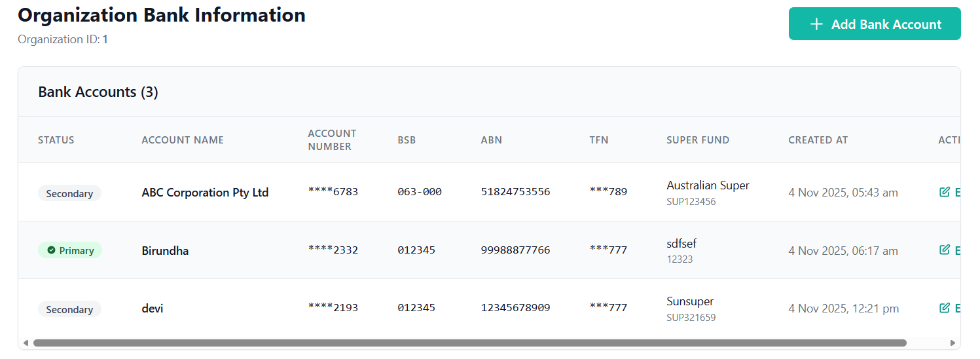980x359 pixels.
Task: Click the green checkmark icon on Primary badge
Action: tap(51, 250)
